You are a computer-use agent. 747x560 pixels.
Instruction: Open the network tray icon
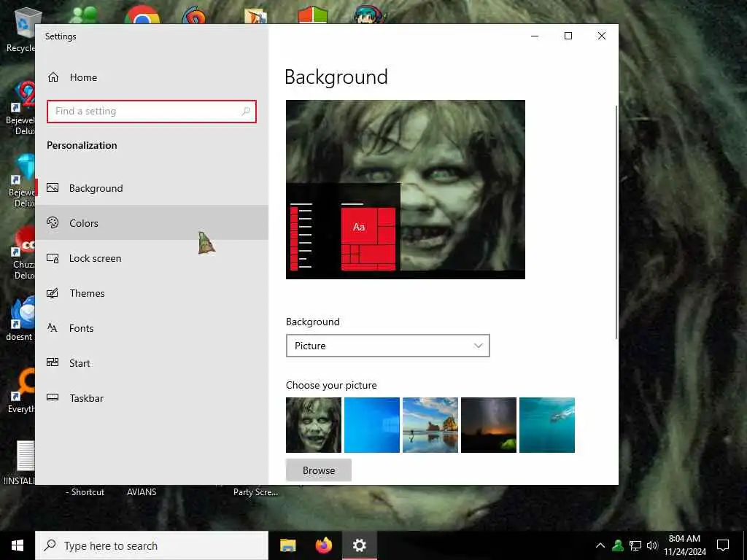pyautogui.click(x=635, y=545)
